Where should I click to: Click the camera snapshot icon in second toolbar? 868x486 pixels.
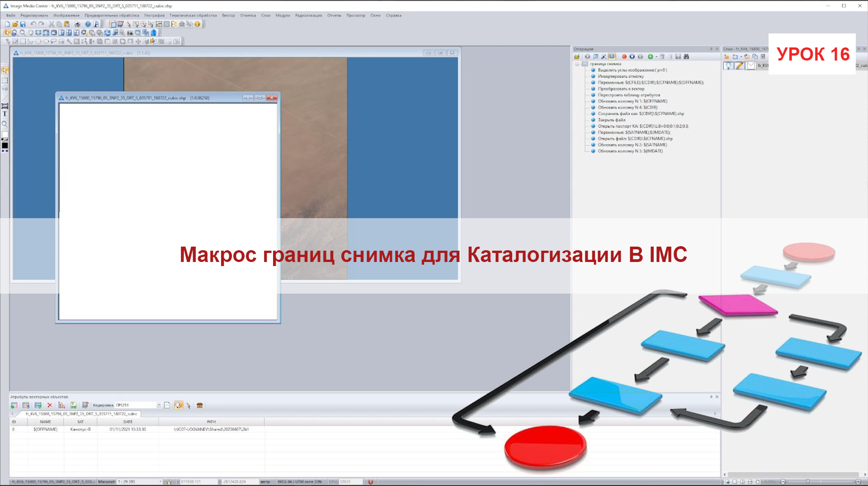click(130, 33)
